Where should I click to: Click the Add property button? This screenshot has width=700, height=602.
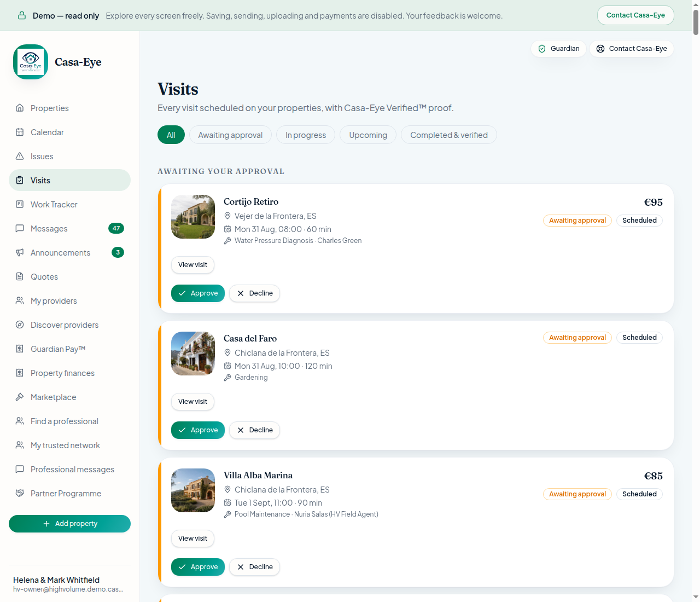[x=69, y=524]
